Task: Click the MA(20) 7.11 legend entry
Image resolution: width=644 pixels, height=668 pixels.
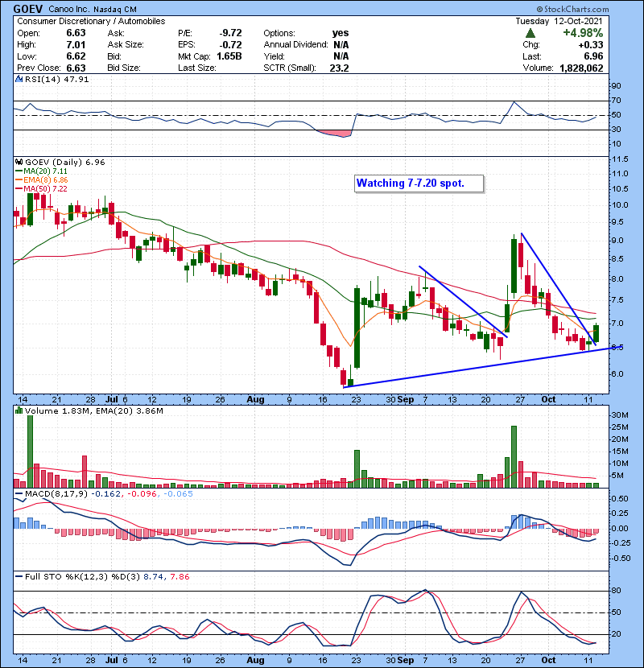Action: (x=41, y=171)
